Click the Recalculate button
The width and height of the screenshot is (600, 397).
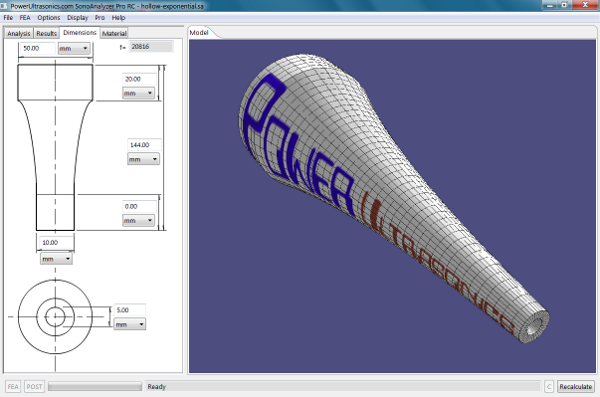[x=576, y=386]
